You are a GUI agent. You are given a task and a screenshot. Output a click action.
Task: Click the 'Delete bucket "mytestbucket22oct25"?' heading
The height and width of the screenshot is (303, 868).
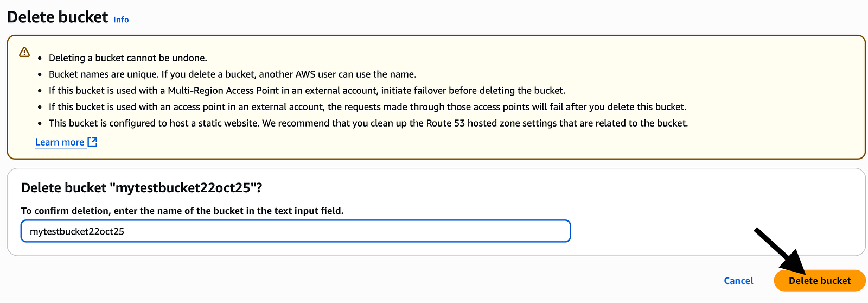[x=142, y=188]
